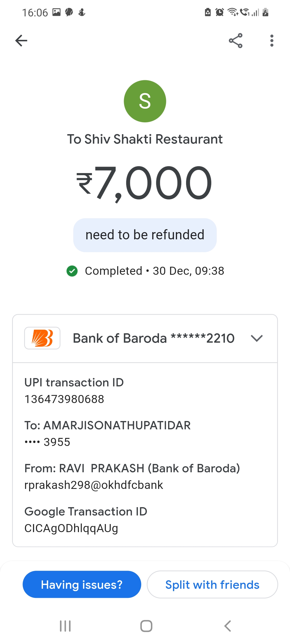Tap the 'need to be refunded' note

point(145,235)
